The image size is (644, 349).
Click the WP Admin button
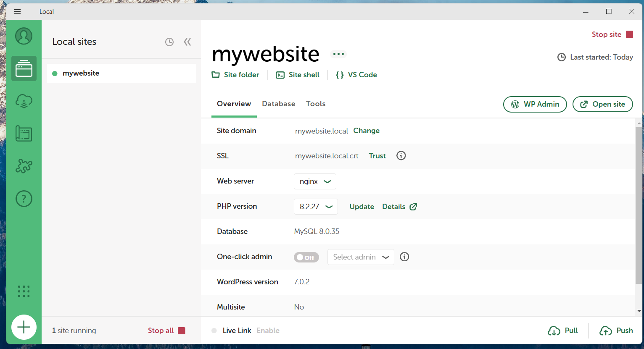535,104
